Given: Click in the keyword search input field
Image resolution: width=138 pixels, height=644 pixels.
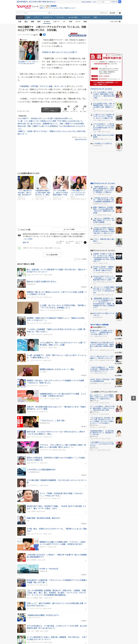Looking at the screenshot, I should pyautogui.click(x=32, y=13).
